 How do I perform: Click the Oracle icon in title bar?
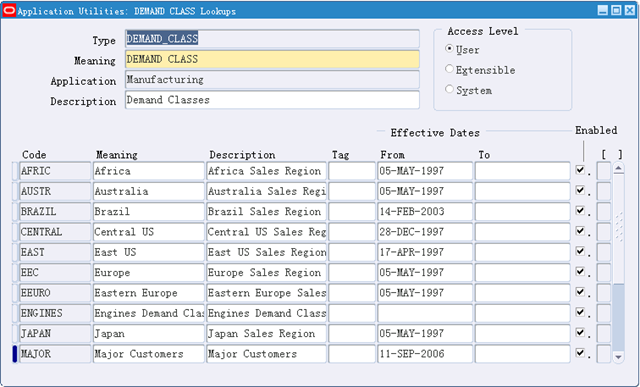click(x=9, y=11)
